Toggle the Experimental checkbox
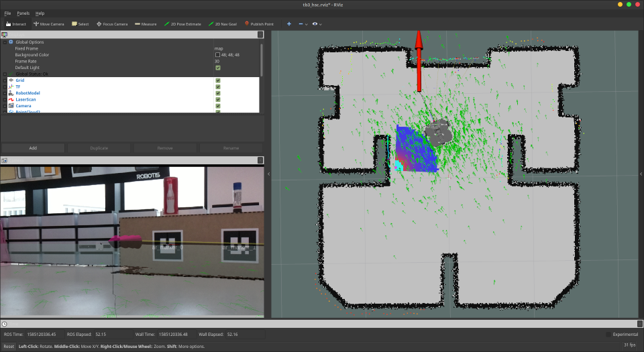 point(608,335)
